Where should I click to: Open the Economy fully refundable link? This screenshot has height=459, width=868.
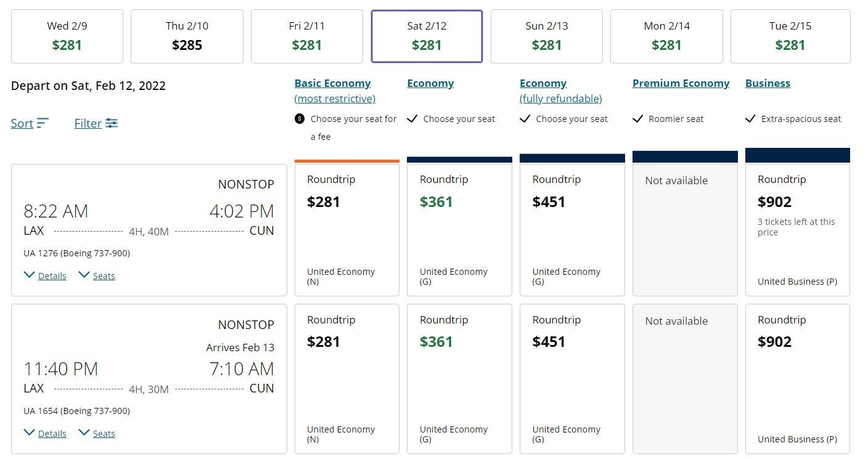pos(560,99)
